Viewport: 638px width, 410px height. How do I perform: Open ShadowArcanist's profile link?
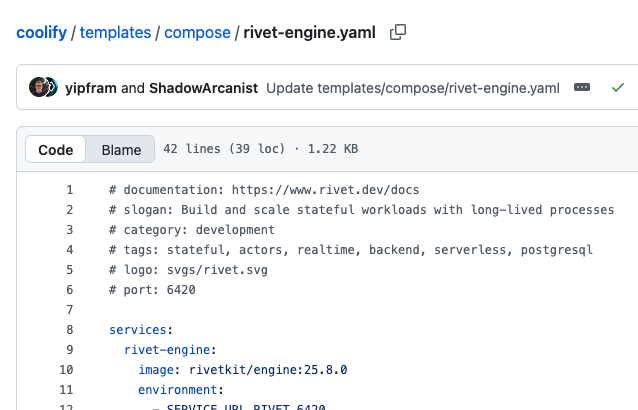tap(203, 88)
